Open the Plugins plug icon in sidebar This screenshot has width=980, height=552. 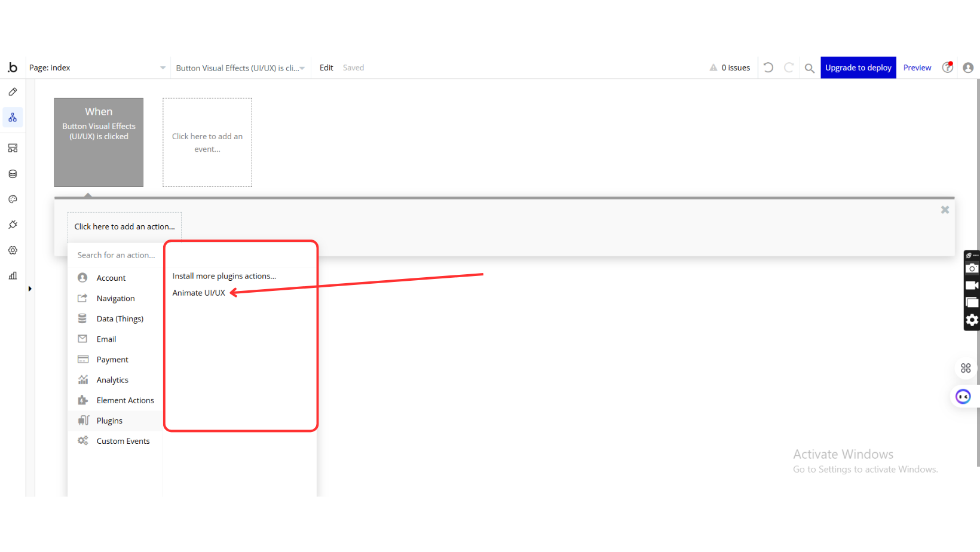(x=13, y=225)
